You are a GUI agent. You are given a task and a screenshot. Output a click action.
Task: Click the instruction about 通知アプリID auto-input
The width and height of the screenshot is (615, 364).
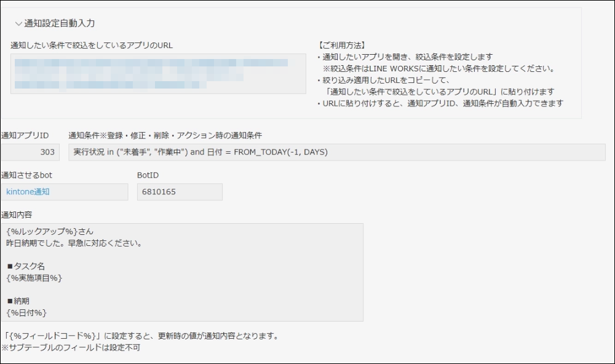440,103
